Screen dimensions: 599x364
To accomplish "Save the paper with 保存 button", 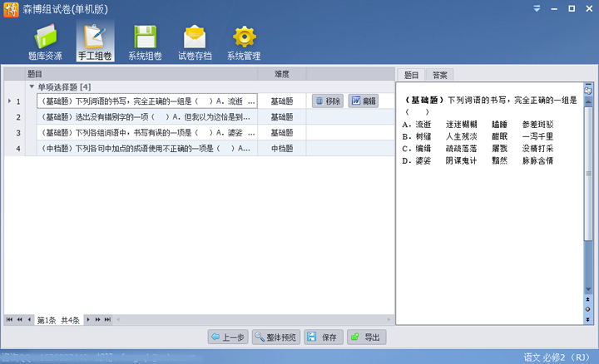I will coord(321,337).
